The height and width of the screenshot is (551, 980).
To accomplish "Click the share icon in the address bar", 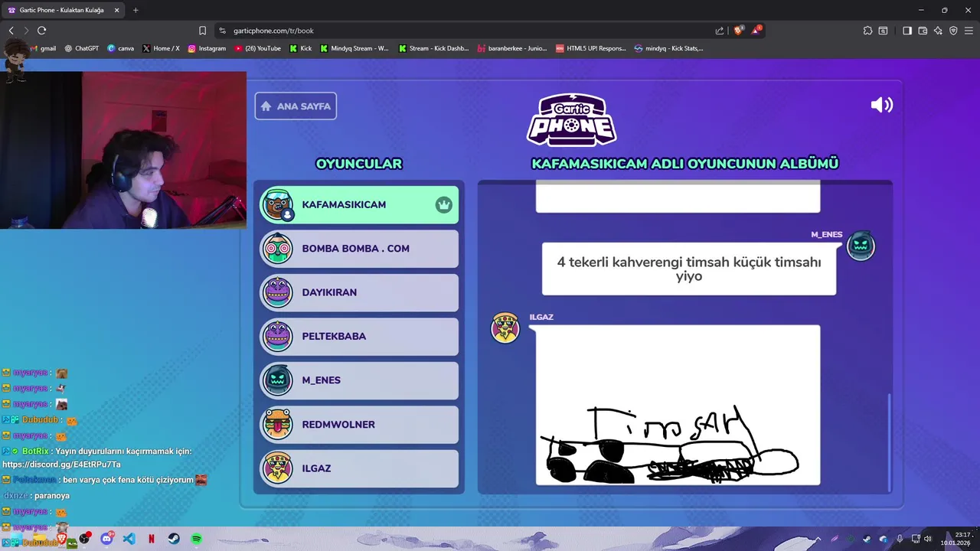I will point(720,31).
